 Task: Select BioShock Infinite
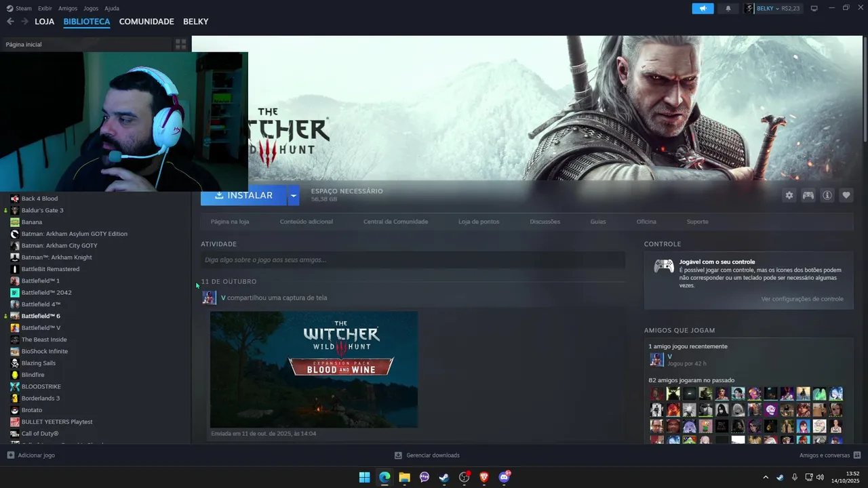44,351
